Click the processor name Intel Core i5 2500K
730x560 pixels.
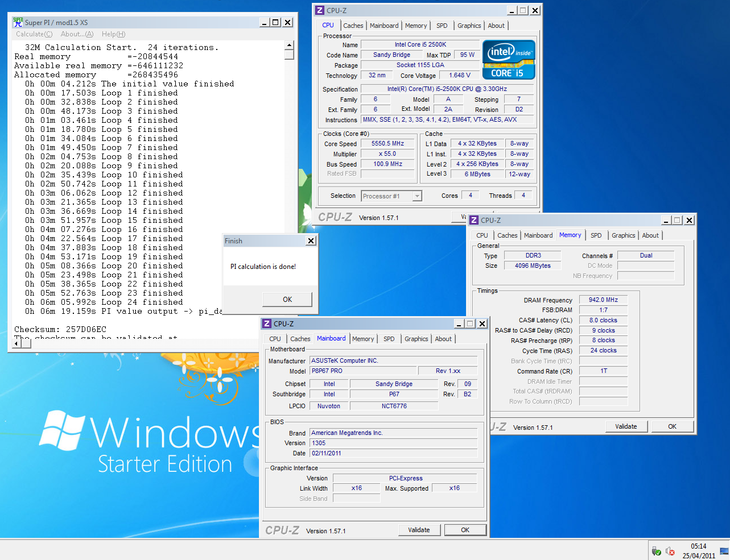[x=420, y=44]
